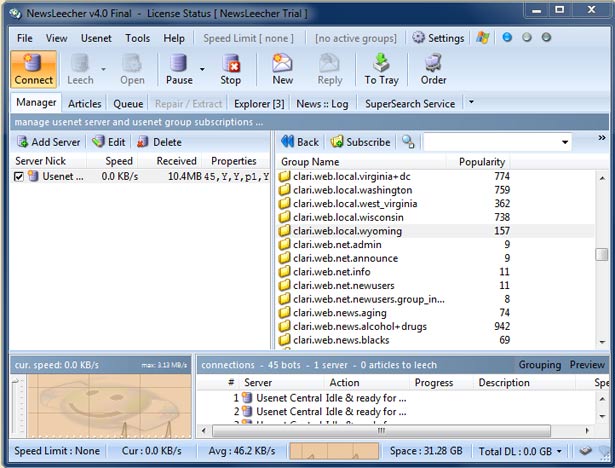Screen dimensions: 615x468
Task: Click the Leech toolbar icon
Action: pos(80,63)
